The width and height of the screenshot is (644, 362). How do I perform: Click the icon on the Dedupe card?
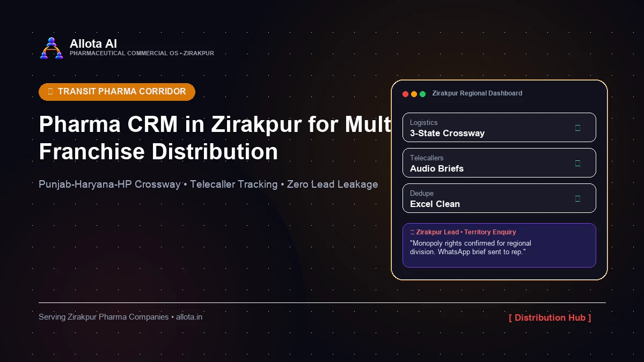click(577, 198)
